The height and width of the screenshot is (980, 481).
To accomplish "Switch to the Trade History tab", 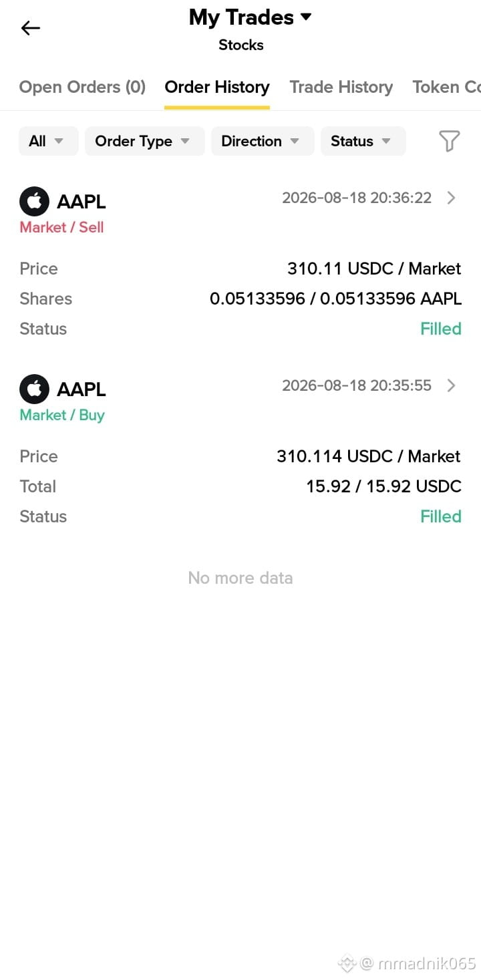I will coord(341,87).
